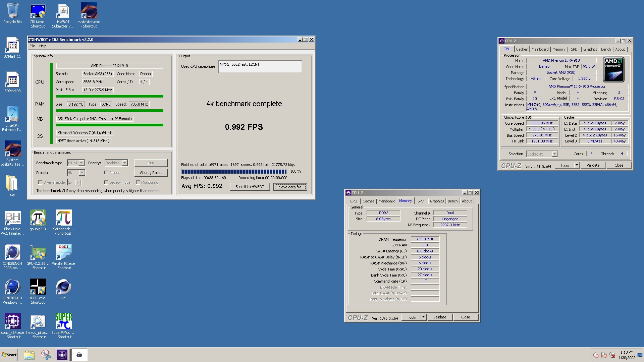644x362 pixels.
Task: Open the hexus_pifast shortcut icon
Action: tap(38, 326)
